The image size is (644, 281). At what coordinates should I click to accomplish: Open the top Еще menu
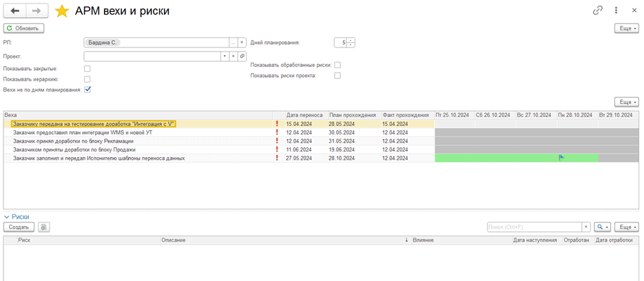point(626,28)
